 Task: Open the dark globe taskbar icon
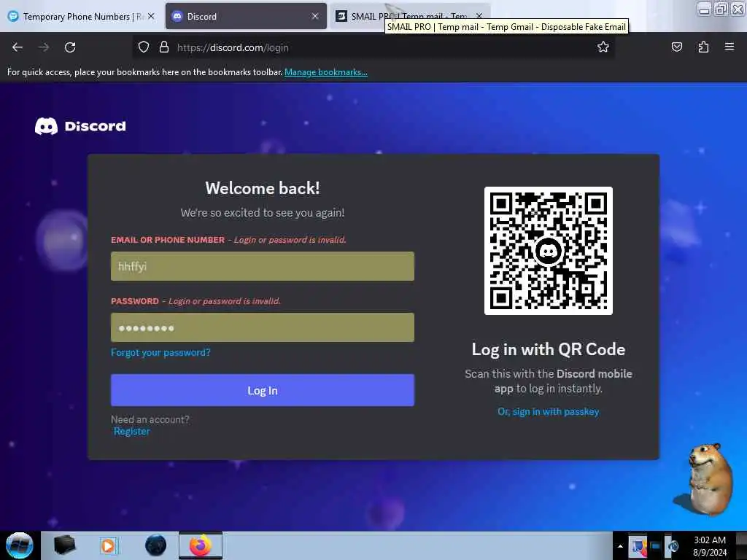(x=156, y=545)
